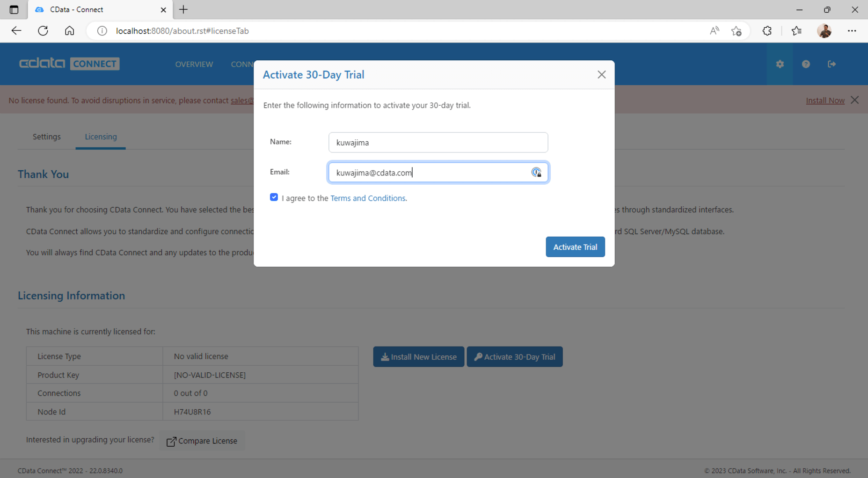
Task: Click the Node Id value H74U8R16
Action: pos(192,412)
